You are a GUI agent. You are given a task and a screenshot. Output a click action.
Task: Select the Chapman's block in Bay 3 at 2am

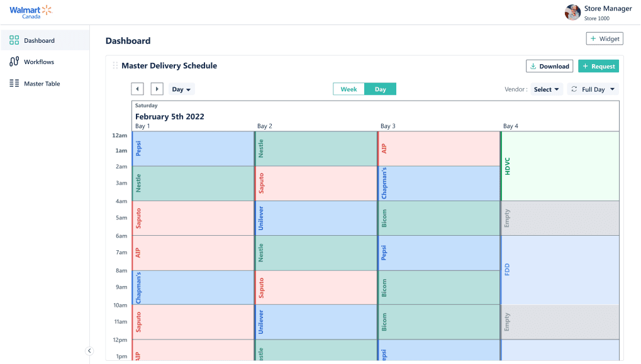(x=439, y=184)
